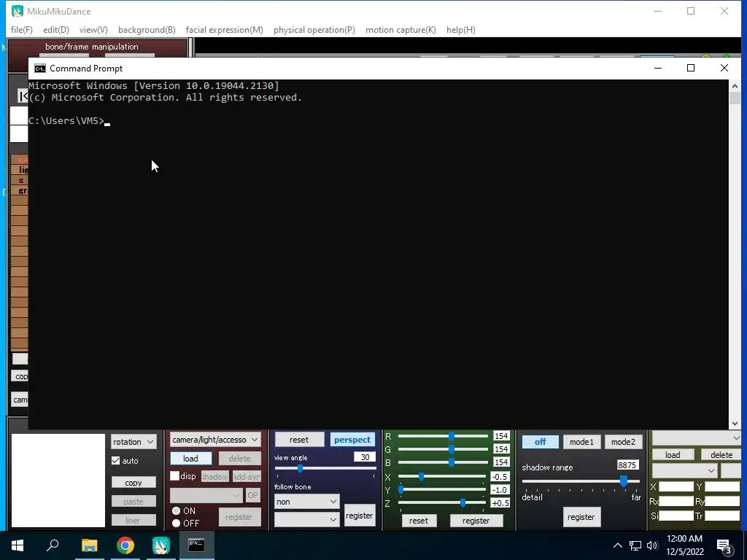The width and height of the screenshot is (747, 560).
Task: Click register under shadow range
Action: click(581, 517)
